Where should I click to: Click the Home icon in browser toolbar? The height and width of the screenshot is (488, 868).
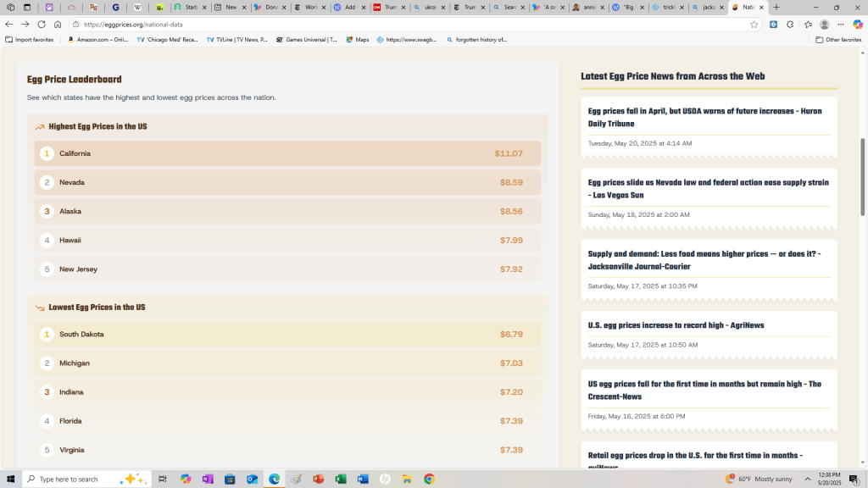pos(58,25)
